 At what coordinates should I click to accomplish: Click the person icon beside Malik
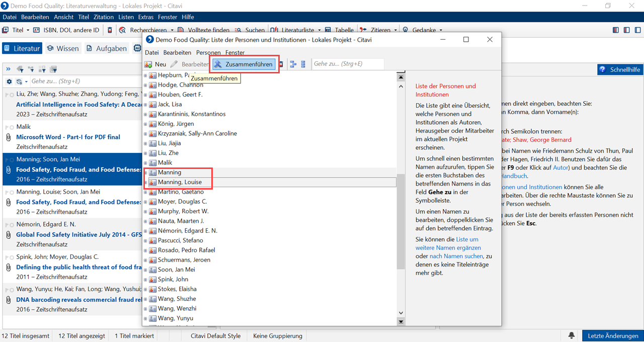(153, 163)
